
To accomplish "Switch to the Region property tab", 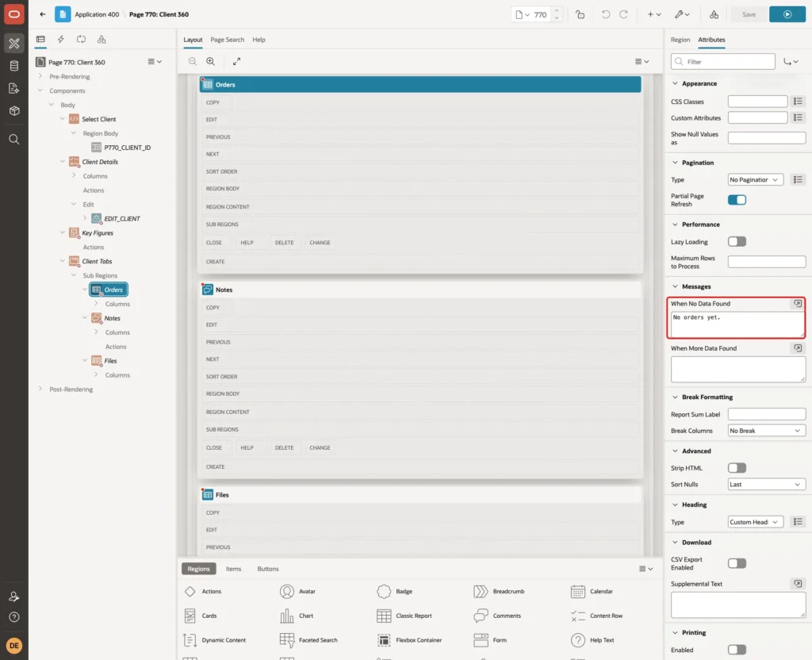I will pos(680,40).
